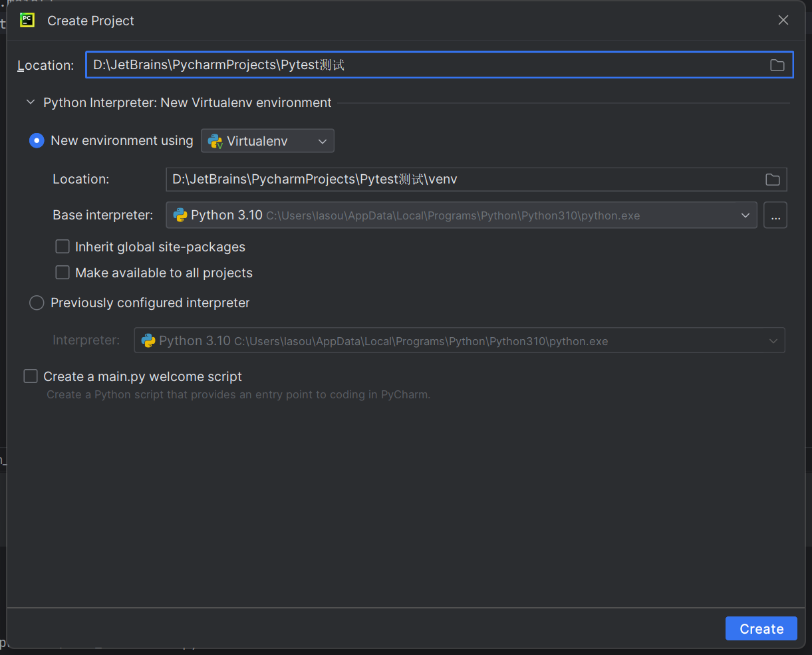The height and width of the screenshot is (655, 812).
Task: Click the Python Interpreter: New Virtualenv environment heading
Action: pos(188,103)
